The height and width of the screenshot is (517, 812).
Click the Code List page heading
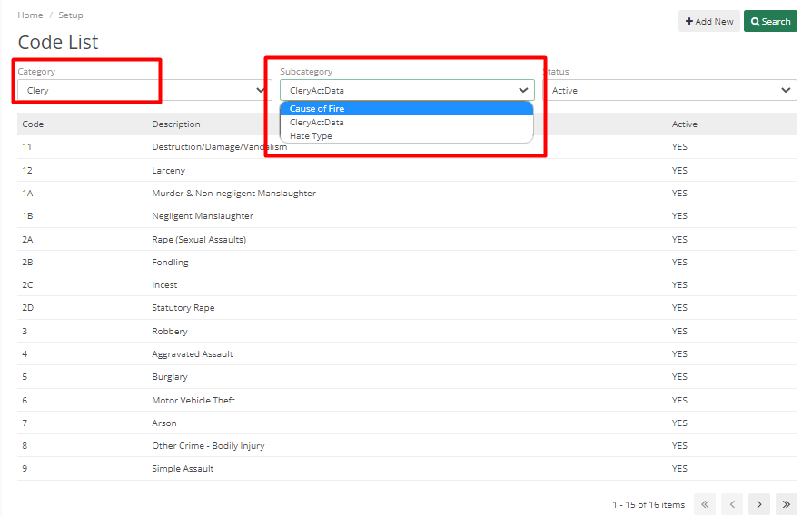(58, 43)
